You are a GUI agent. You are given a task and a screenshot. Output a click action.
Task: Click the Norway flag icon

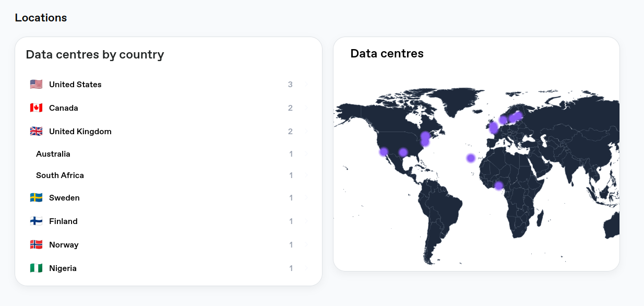(x=36, y=244)
